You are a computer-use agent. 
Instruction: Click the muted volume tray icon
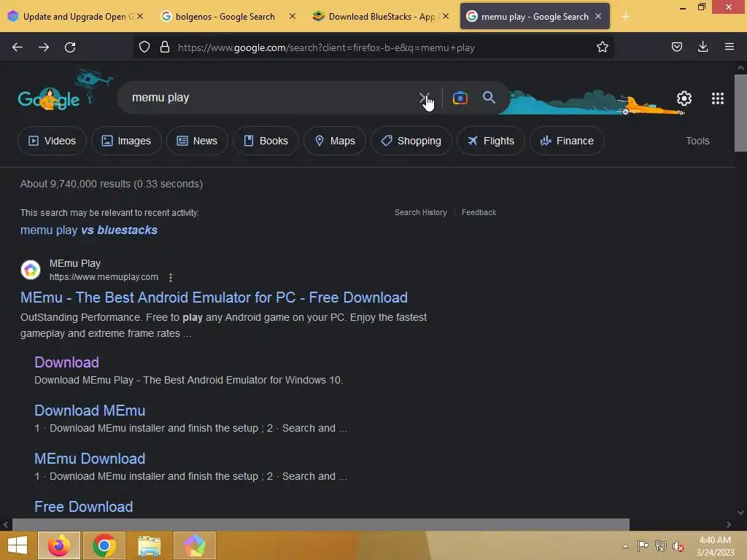click(x=678, y=545)
